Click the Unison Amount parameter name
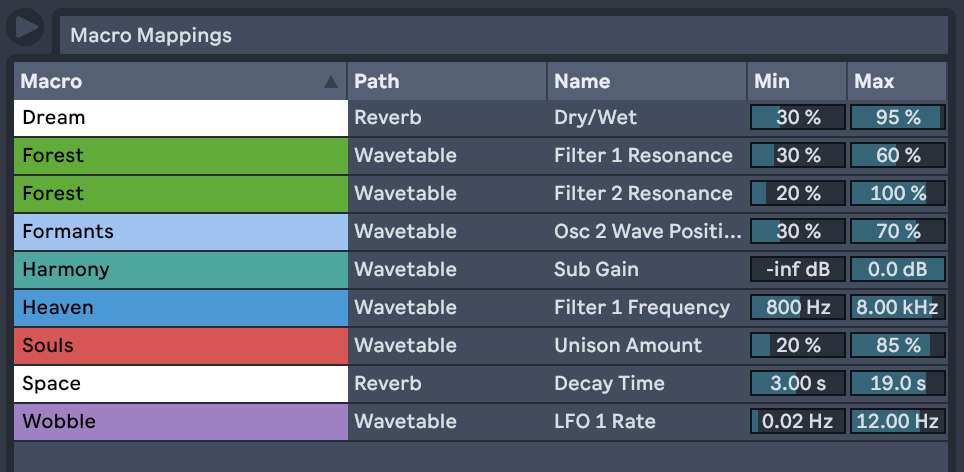The height and width of the screenshot is (472, 964). (628, 346)
